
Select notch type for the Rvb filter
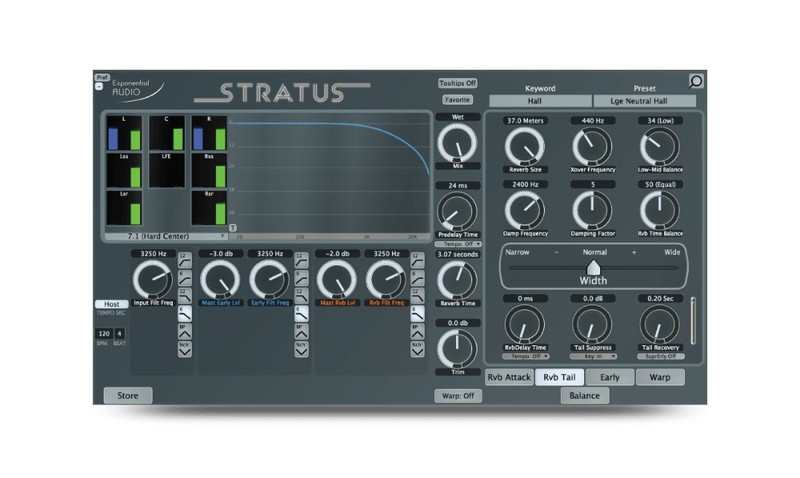coord(417,349)
